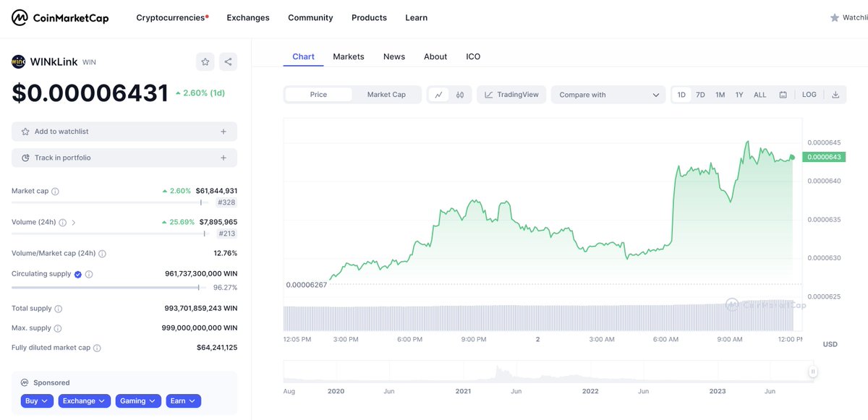Click plus sign on Track in portfolio

click(x=224, y=158)
